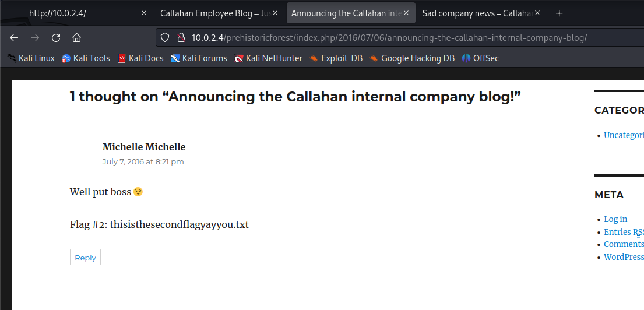Switch to the Sad company news tab
644x310 pixels.
(x=476, y=13)
